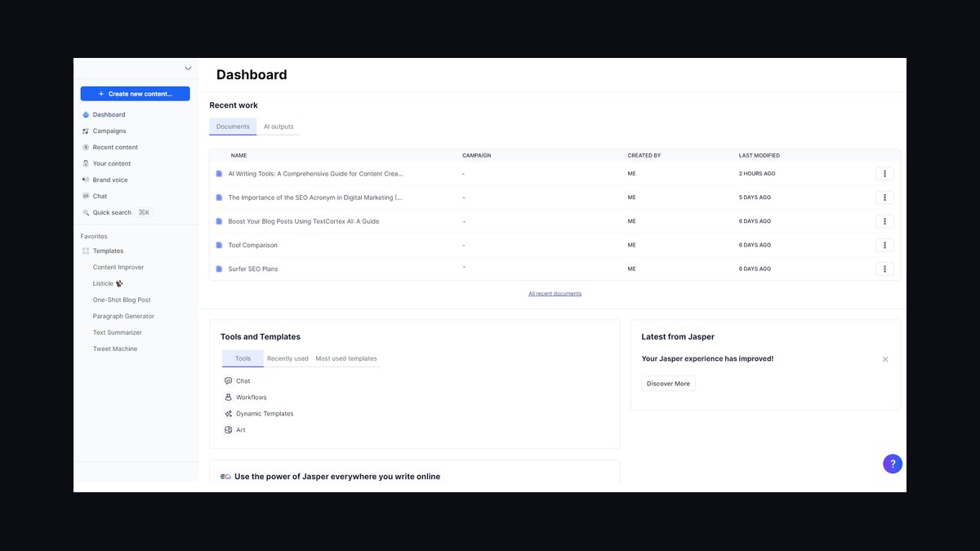
Task: Click the Dashboard home icon in sidebar
Action: [x=86, y=115]
